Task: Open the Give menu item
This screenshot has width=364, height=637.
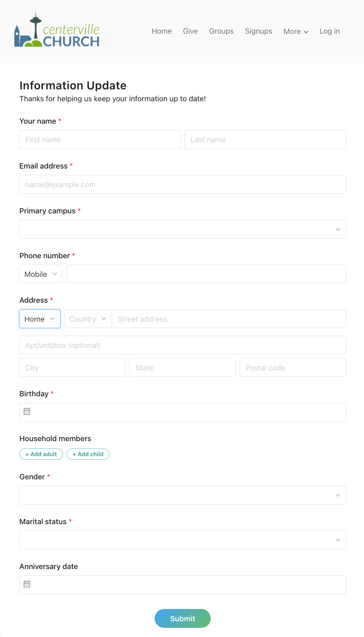Action: 190,31
